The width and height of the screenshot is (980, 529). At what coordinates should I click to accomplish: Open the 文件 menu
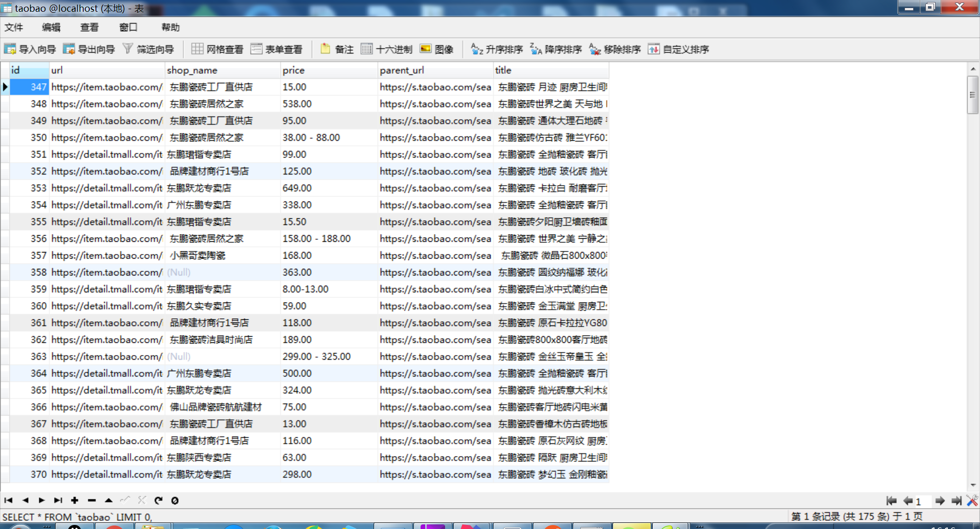14,27
